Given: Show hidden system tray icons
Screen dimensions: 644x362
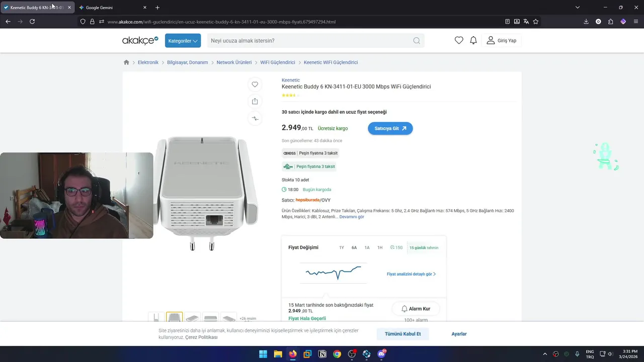Looking at the screenshot, I should [x=545, y=354].
